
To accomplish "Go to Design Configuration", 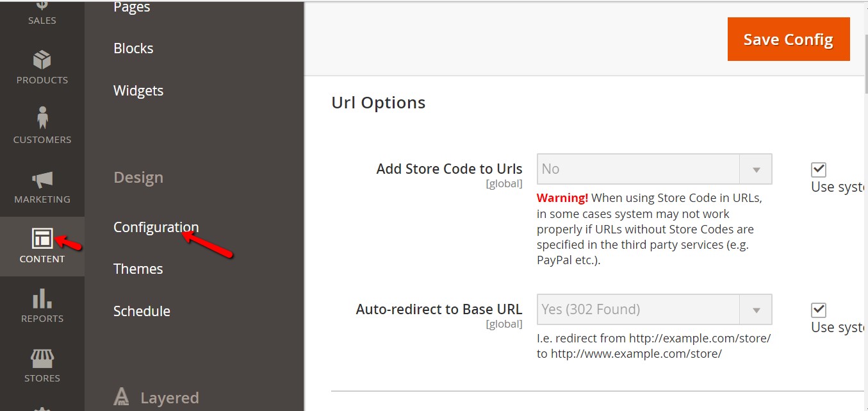I will (156, 228).
